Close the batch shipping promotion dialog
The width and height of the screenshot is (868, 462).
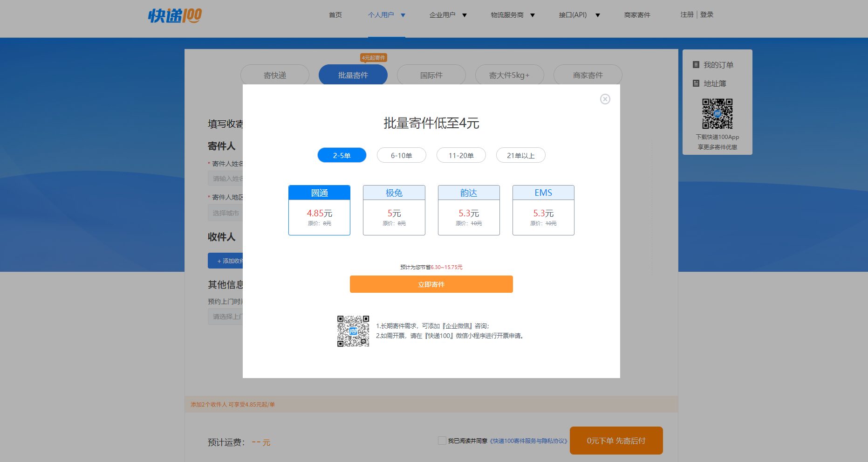[605, 99]
